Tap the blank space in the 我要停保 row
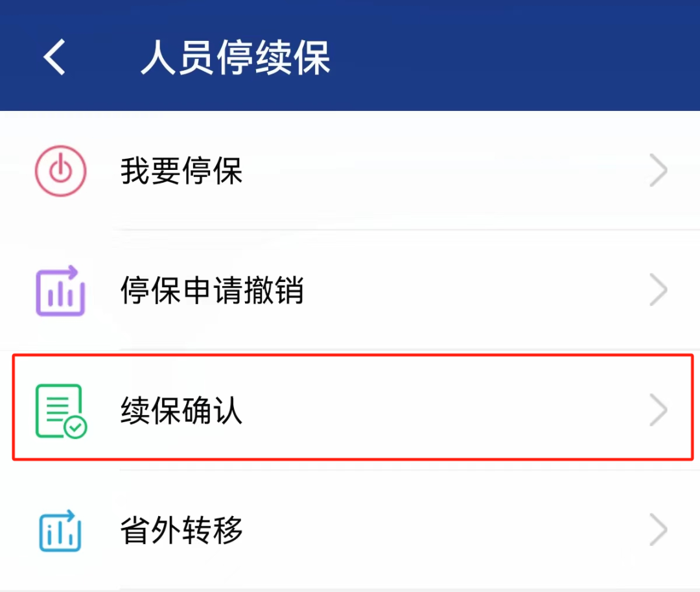This screenshot has width=700, height=592. (x=441, y=172)
